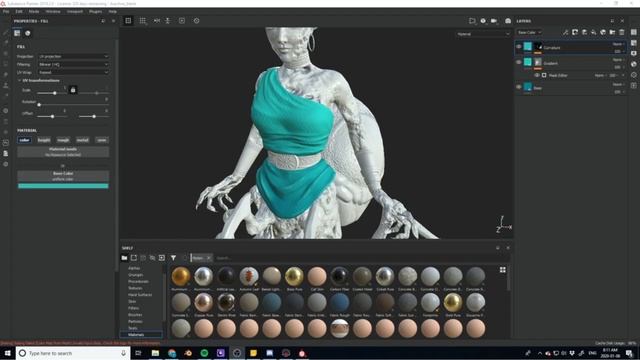The image size is (640, 360).
Task: Click the 3D/2D split grid view icon
Action: pyautogui.click(x=142, y=20)
